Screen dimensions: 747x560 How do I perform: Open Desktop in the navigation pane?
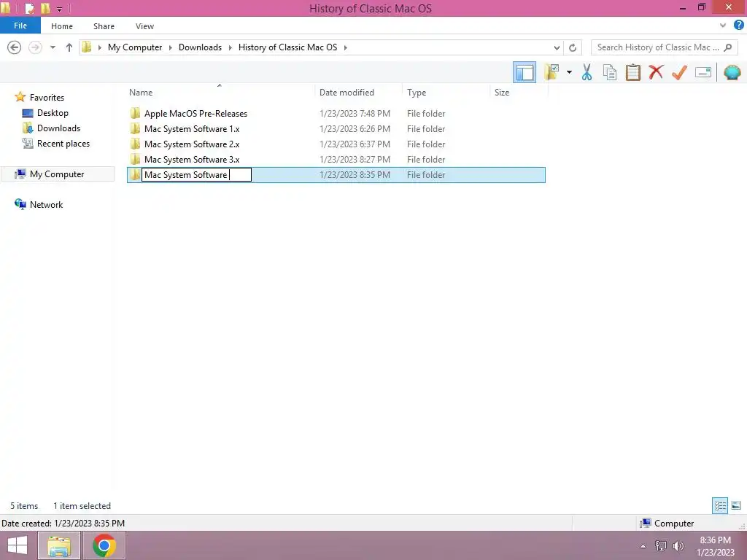click(x=53, y=113)
